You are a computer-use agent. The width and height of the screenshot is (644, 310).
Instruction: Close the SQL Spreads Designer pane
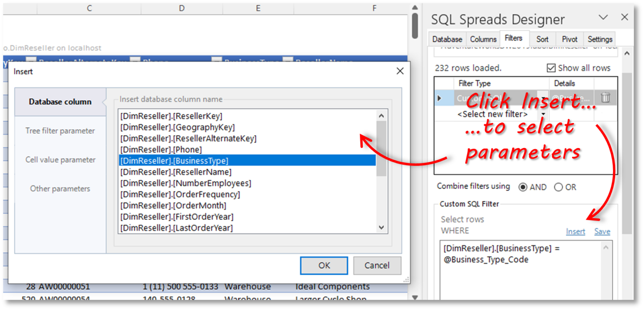pos(624,18)
